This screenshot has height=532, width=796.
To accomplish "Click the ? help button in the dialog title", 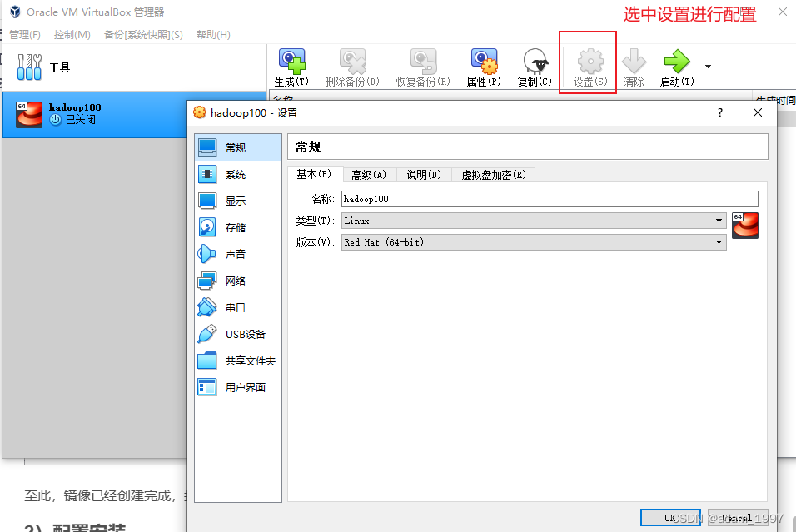I will click(720, 112).
